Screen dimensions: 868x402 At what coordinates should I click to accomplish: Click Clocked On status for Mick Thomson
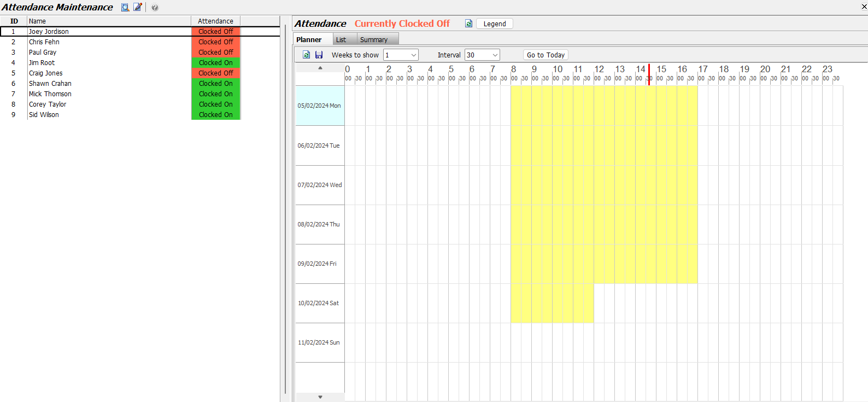coord(216,94)
